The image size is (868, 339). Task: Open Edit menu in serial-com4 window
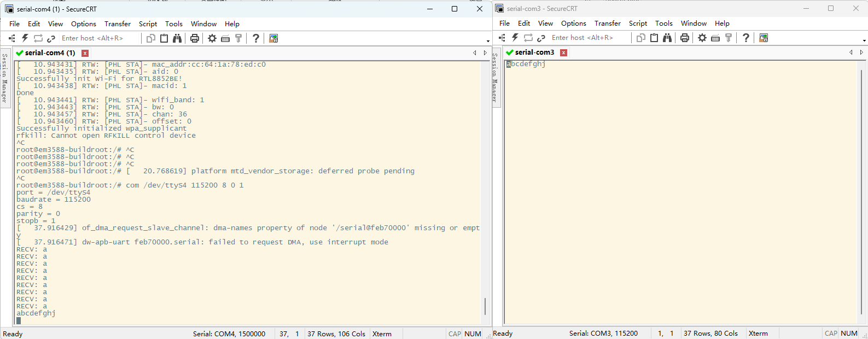point(34,24)
